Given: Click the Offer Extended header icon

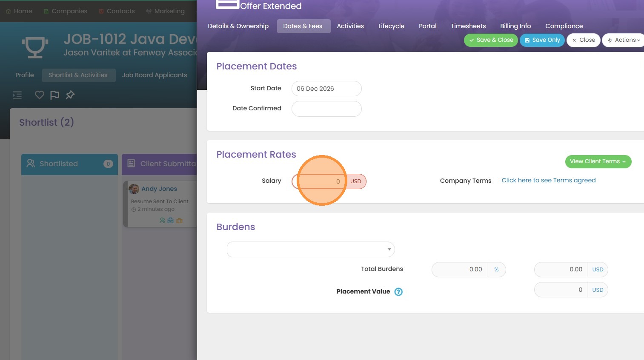Looking at the screenshot, I should pos(227,4).
